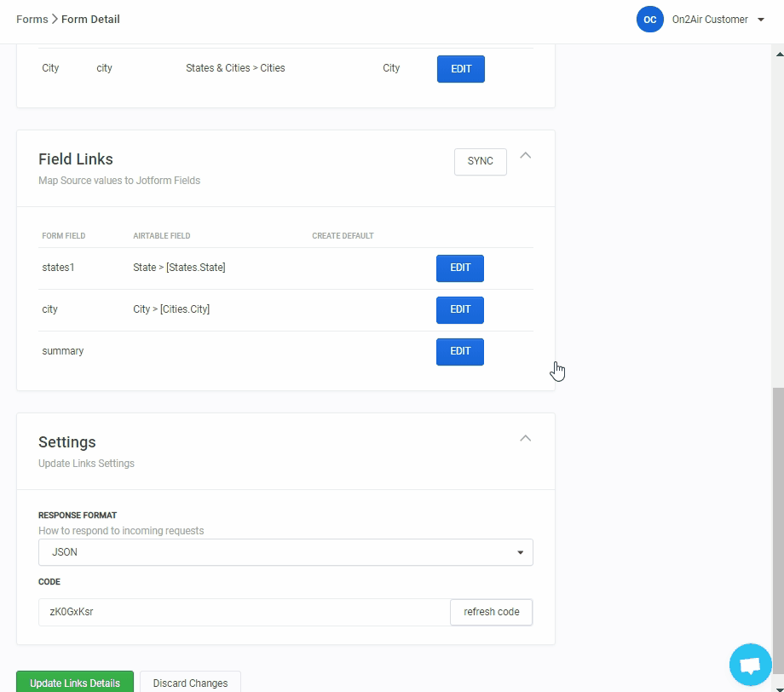Discard Changes to the form

[x=190, y=683]
